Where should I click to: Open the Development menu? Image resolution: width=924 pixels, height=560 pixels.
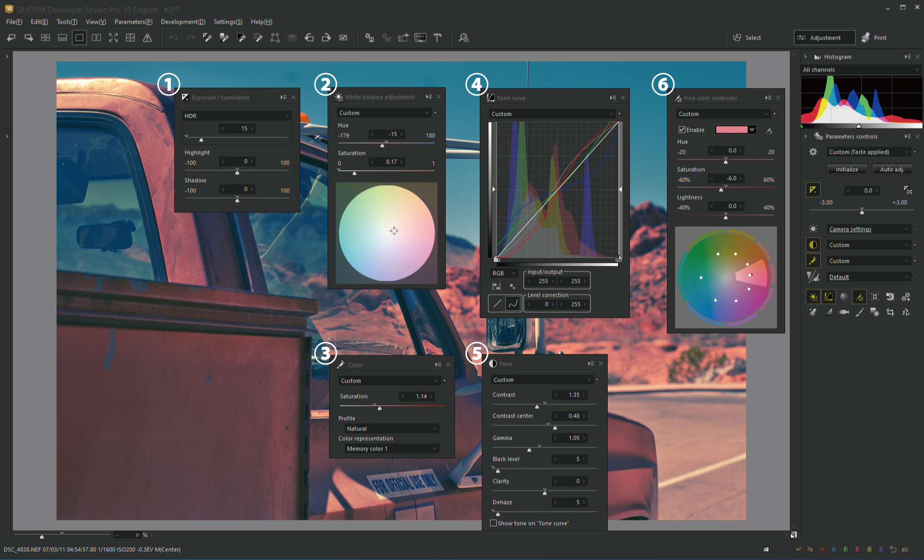coord(183,22)
